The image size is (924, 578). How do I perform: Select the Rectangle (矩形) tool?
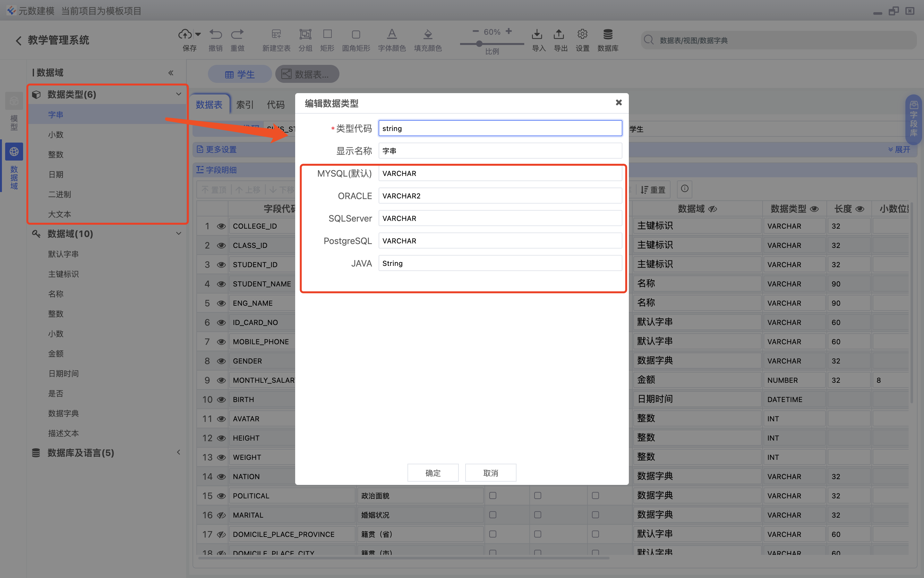pyautogui.click(x=327, y=34)
